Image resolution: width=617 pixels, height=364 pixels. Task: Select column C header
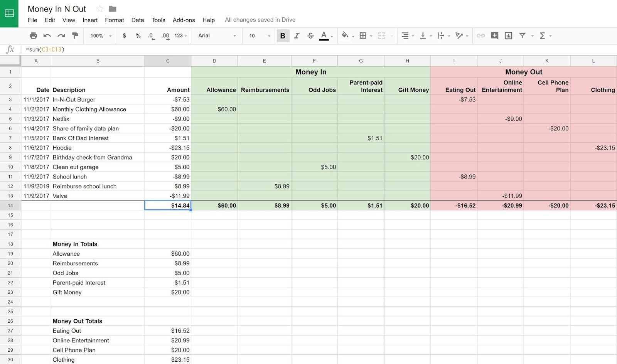pyautogui.click(x=168, y=61)
